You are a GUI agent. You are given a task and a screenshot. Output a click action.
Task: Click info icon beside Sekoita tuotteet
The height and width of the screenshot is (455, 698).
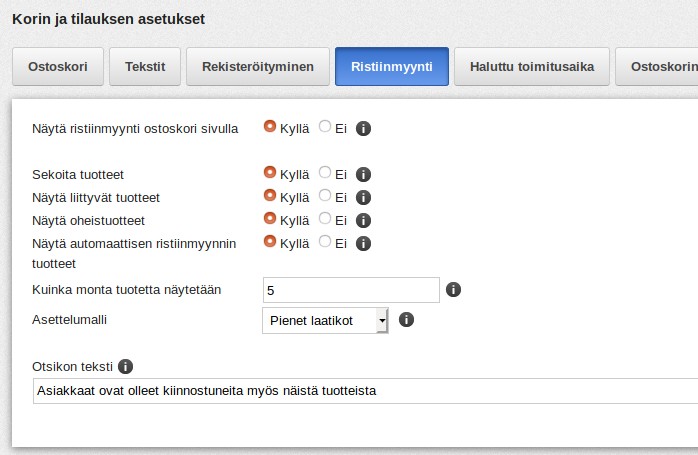click(x=363, y=175)
